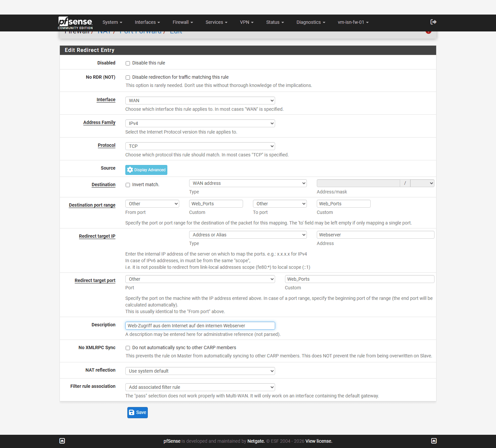The image size is (496, 448).
Task: Open Redirect target IP type dropdown
Action: [x=248, y=235]
